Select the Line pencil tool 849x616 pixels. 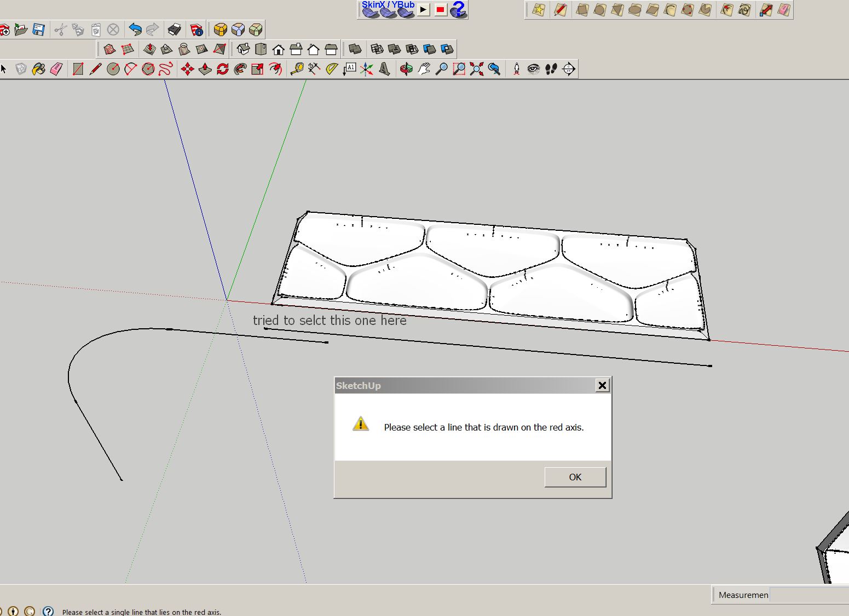tap(95, 69)
